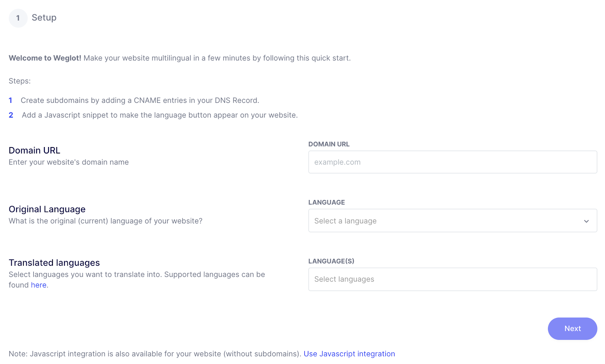Click the Use Javascript integration link
605x364 pixels.
[349, 353]
